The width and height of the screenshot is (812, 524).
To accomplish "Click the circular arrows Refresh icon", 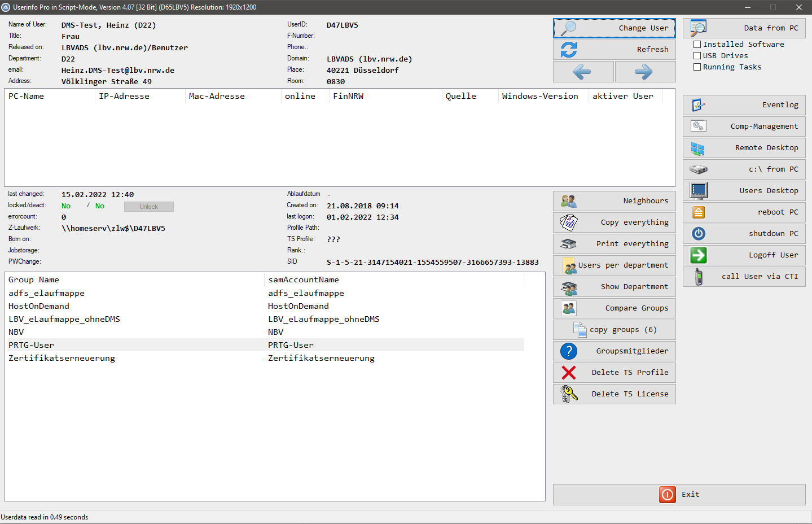I will click(569, 50).
